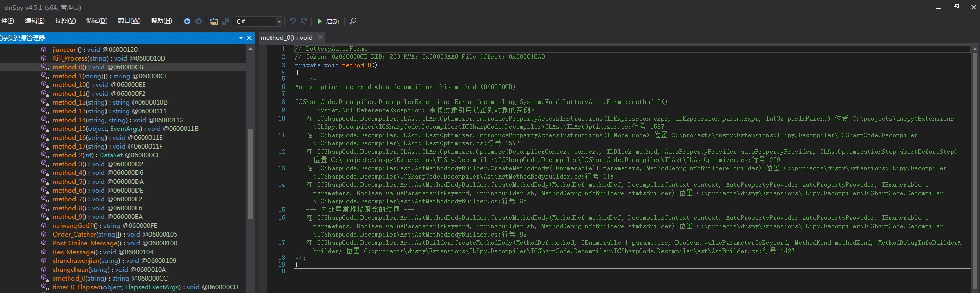Click the open assembly folder icon
This screenshot has width=980, height=293.
click(x=214, y=21)
